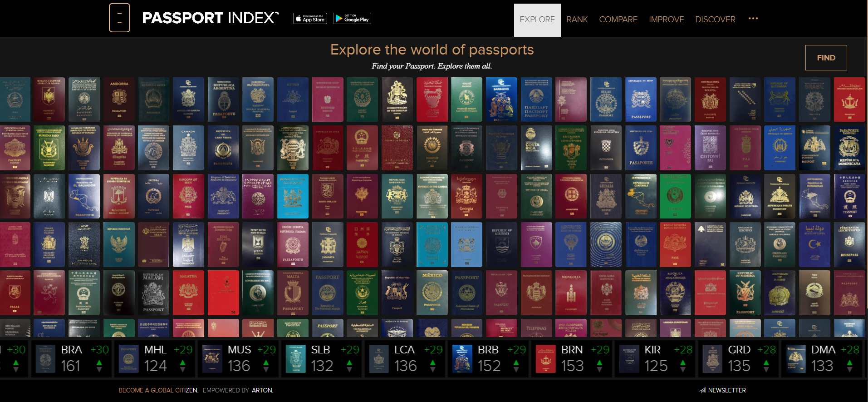Open the three-dot more menu
This screenshot has height=402, width=868.
pos(753,19)
